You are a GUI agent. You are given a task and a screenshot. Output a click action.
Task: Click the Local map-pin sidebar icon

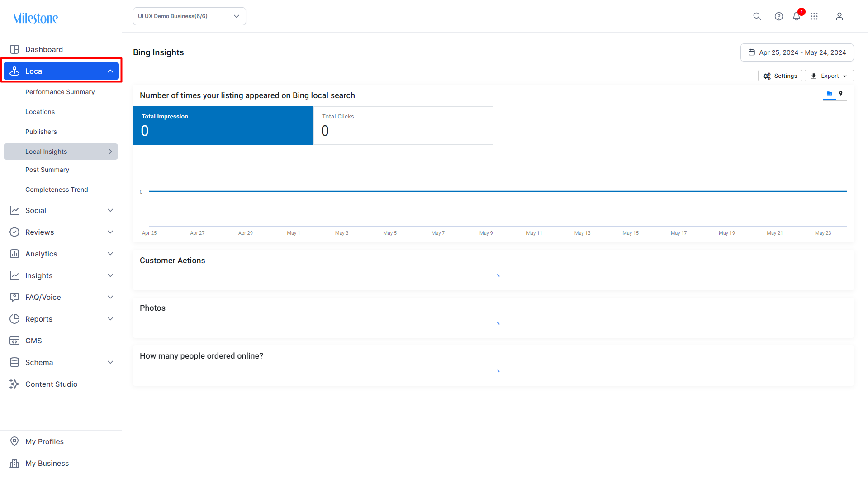(x=14, y=71)
